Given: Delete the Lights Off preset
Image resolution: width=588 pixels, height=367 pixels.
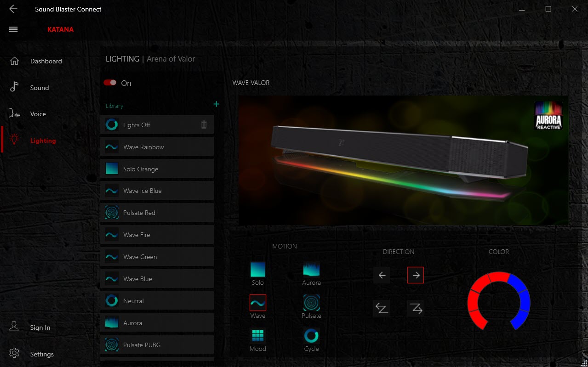Looking at the screenshot, I should pos(204,125).
